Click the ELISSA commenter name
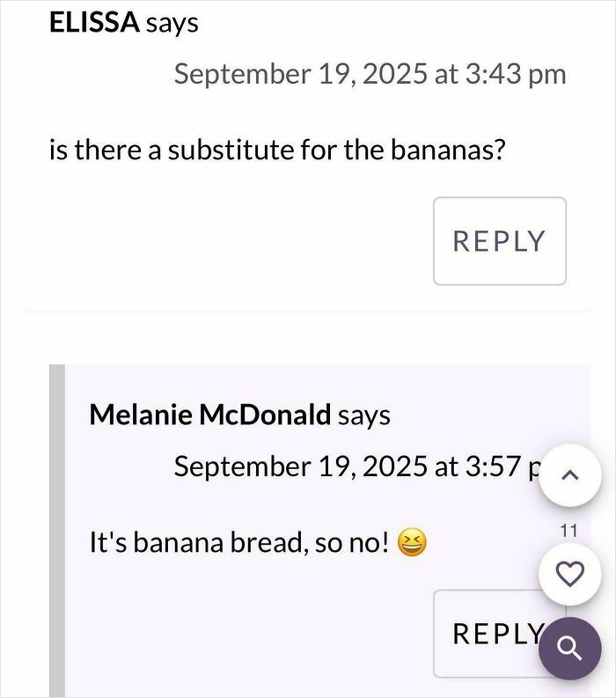The image size is (616, 698). pos(94,24)
